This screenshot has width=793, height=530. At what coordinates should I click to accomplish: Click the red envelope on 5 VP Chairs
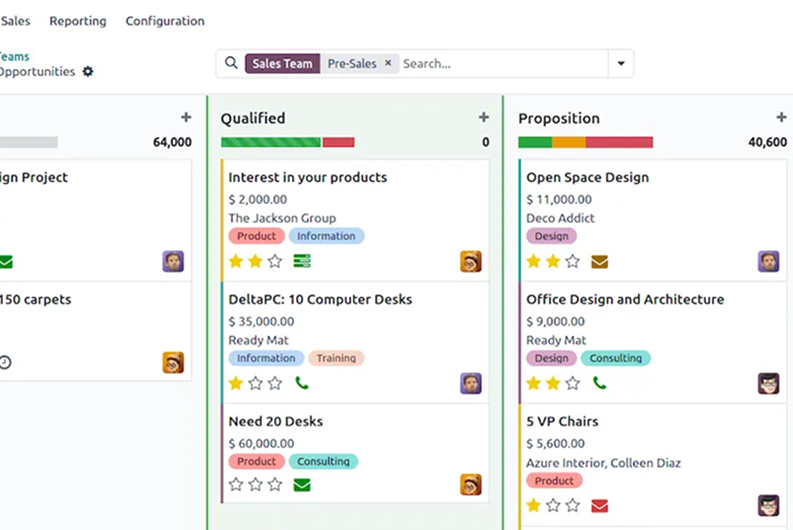pyautogui.click(x=600, y=505)
